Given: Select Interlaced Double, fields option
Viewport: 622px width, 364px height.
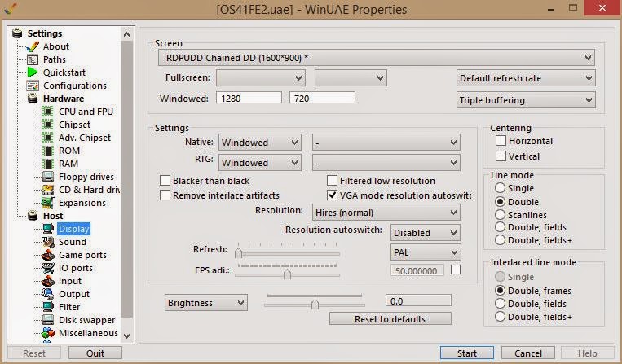Looking at the screenshot, I should 501,304.
